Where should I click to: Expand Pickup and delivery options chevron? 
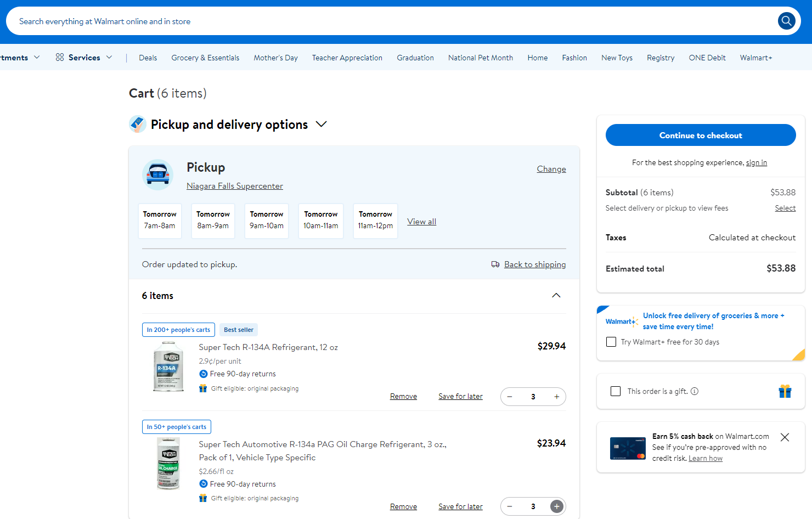point(322,125)
